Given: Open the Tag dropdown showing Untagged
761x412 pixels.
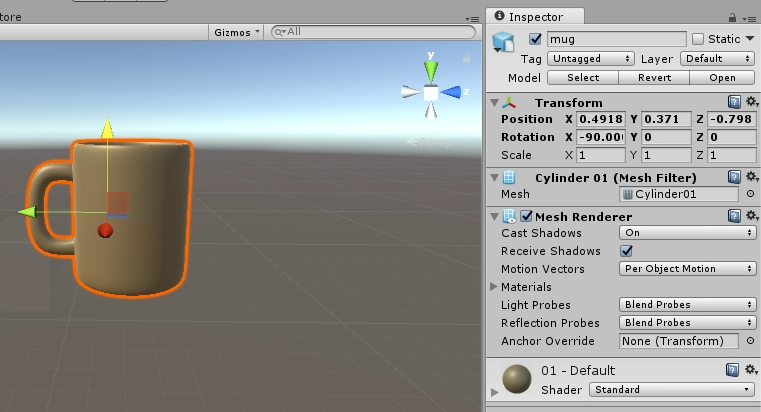Looking at the screenshot, I should 591,59.
